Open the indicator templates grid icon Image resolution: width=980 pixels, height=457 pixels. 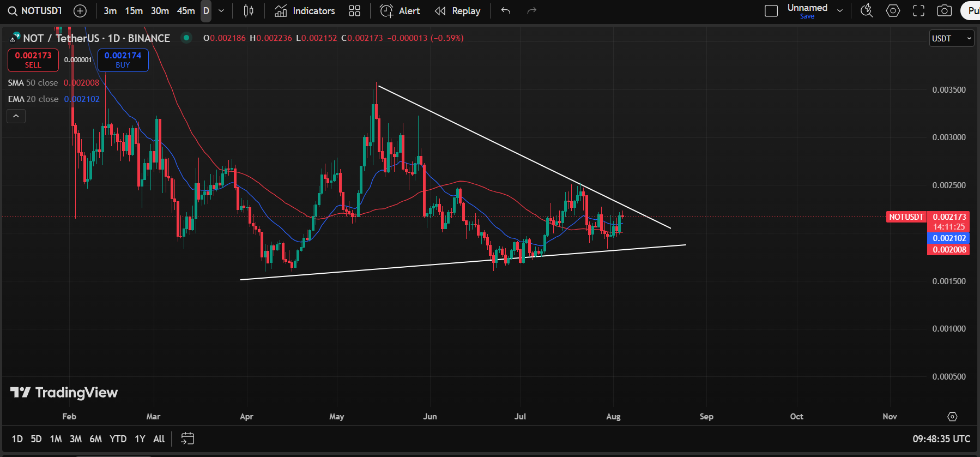[354, 11]
